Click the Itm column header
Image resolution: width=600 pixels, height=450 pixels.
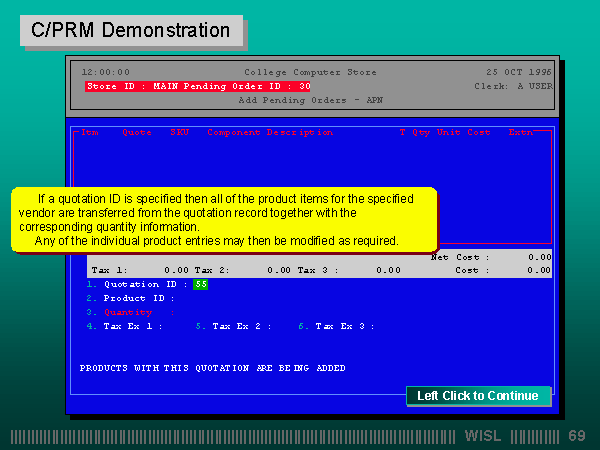coord(90,132)
